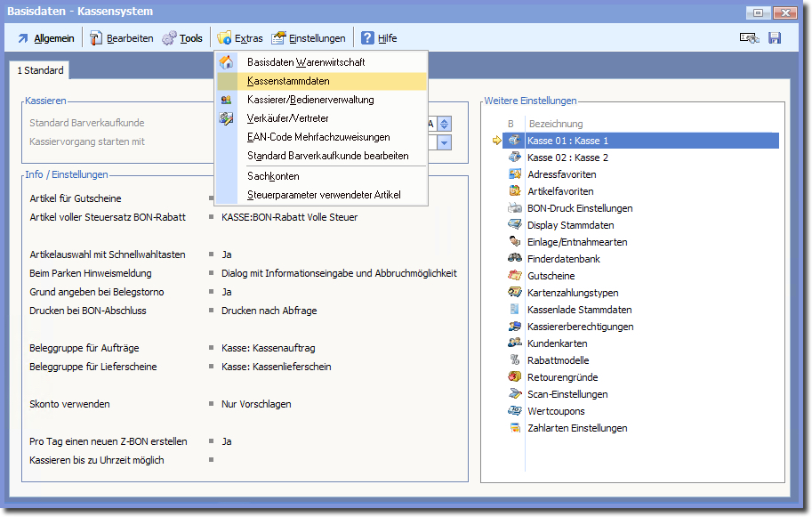The width and height of the screenshot is (812, 517).
Task: Open the Bearbeiten toolbar menu
Action: (121, 38)
